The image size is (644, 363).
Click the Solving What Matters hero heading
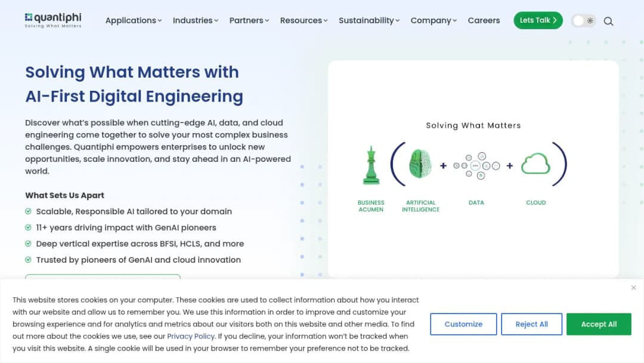tap(134, 84)
